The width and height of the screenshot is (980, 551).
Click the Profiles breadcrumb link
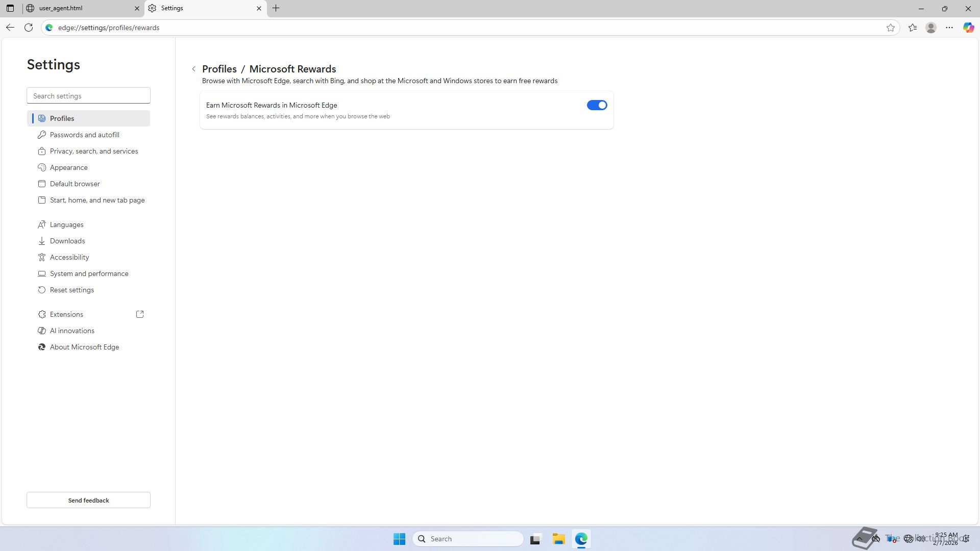[219, 69]
